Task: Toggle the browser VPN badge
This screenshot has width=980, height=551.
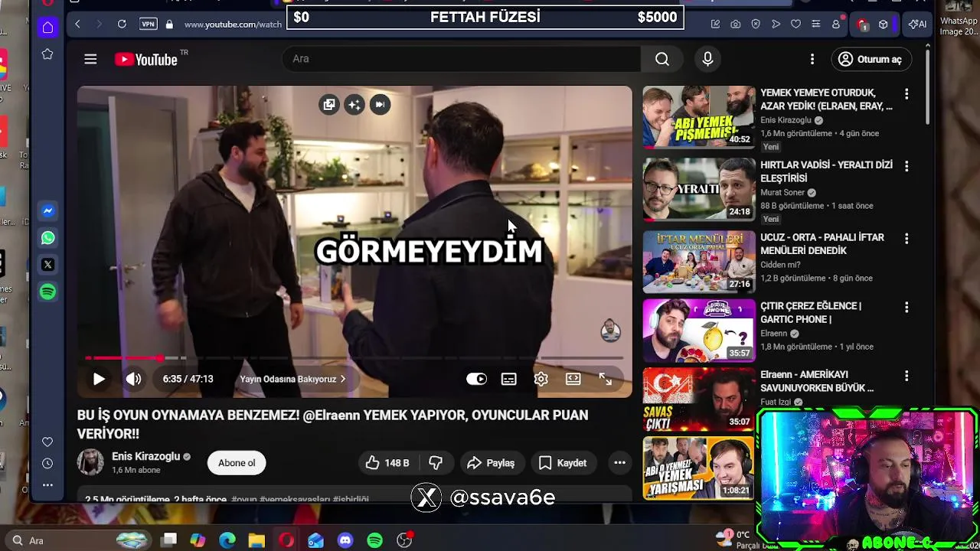Action: coord(148,24)
